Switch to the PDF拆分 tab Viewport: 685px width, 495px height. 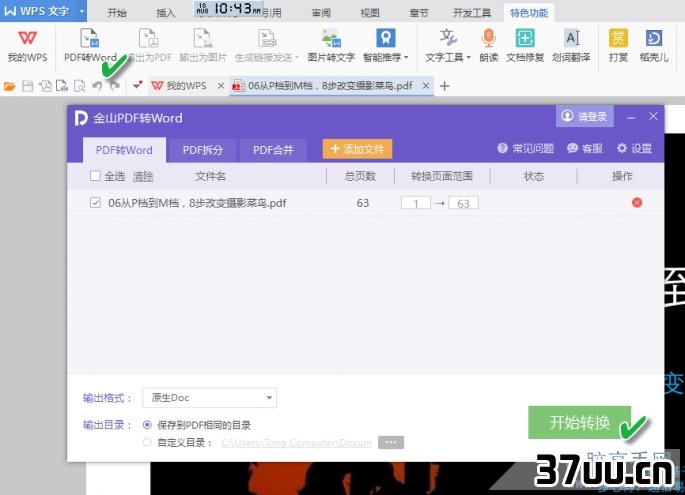click(x=203, y=150)
